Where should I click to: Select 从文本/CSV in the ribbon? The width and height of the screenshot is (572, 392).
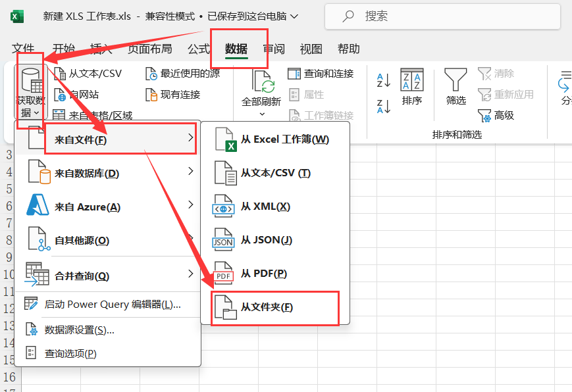(x=88, y=73)
